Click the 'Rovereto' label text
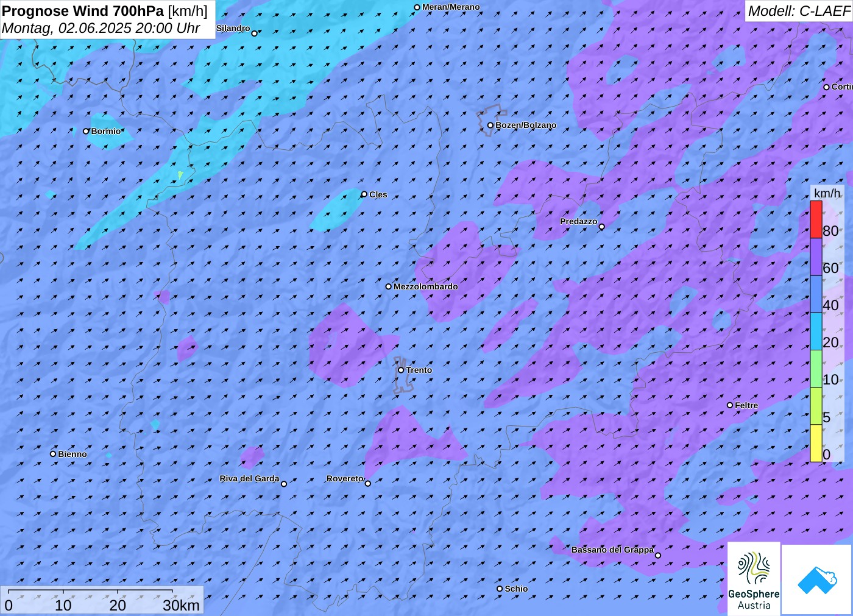 (x=345, y=478)
